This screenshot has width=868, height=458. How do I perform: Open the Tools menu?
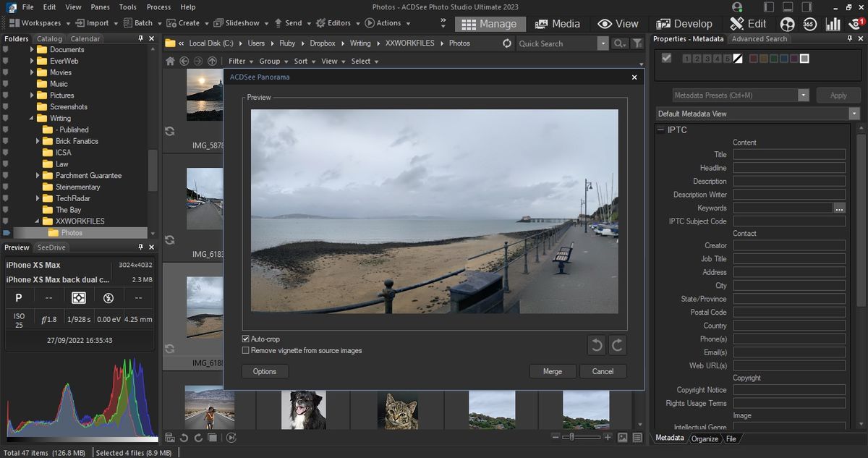pos(127,7)
